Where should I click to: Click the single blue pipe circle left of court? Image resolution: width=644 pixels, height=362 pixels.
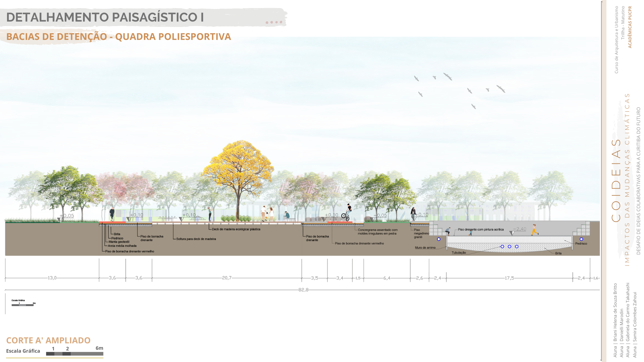click(x=439, y=239)
